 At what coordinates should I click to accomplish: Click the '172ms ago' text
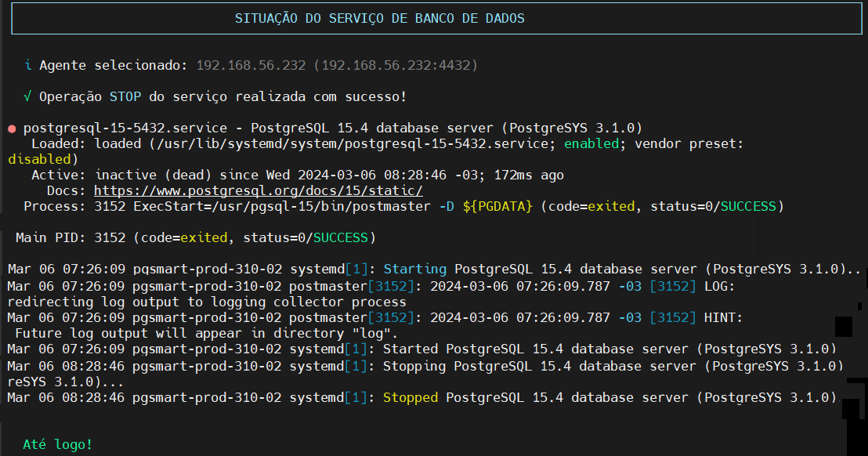529,176
